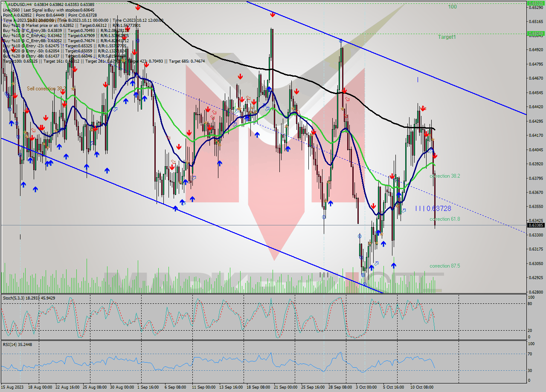Viewport: 546px width, 392px height.
Task: Click the '25 Aug 08:00' date label
Action: tap(95, 387)
